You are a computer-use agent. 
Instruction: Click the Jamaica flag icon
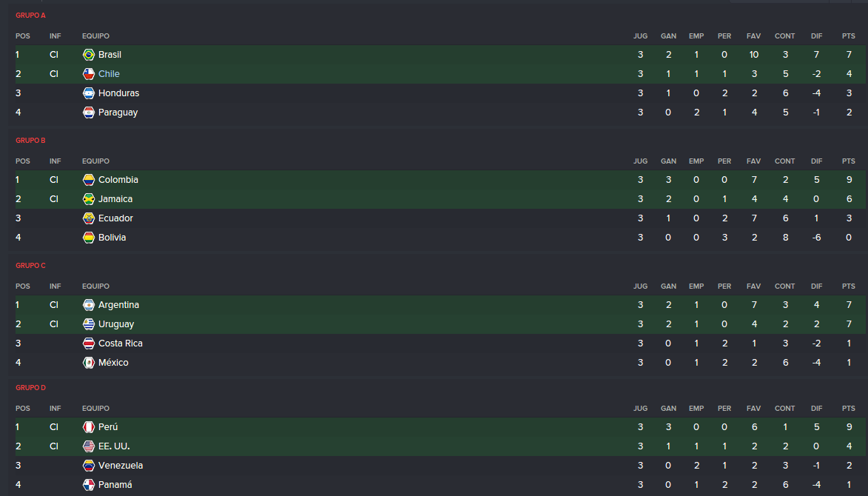pyautogui.click(x=89, y=199)
